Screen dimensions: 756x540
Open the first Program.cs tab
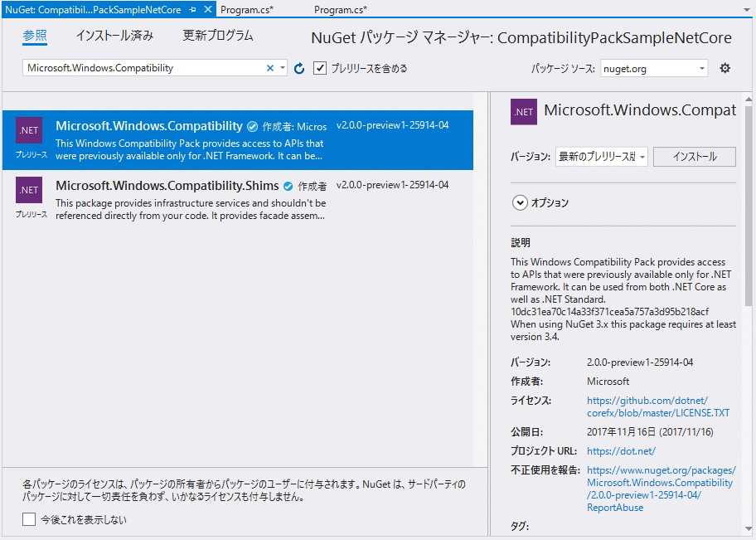coord(249,7)
